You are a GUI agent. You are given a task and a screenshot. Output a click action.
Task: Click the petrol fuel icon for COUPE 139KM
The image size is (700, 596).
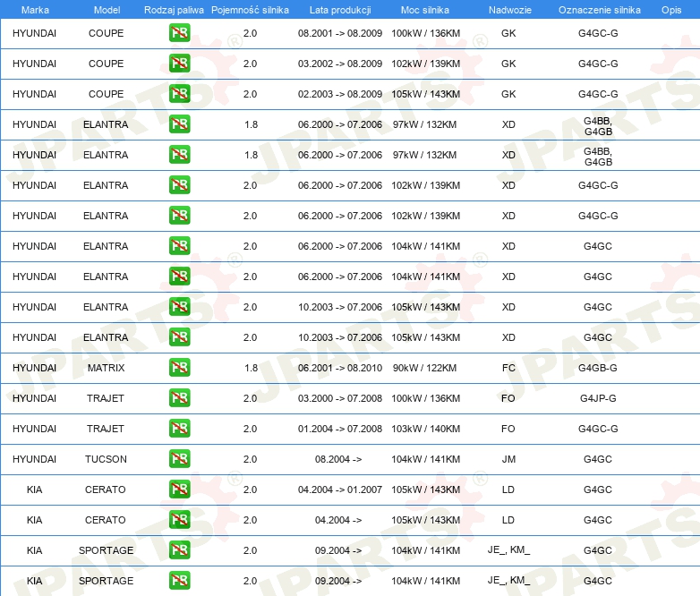coord(179,64)
